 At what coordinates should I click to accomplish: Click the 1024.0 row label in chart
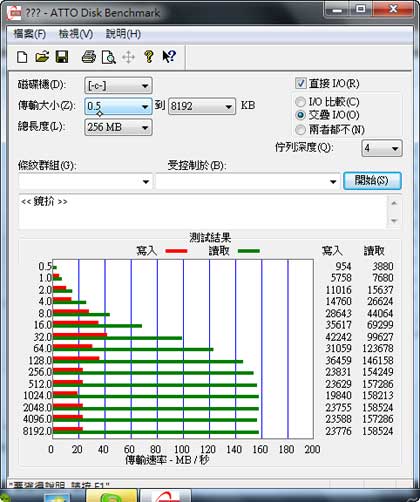37,395
